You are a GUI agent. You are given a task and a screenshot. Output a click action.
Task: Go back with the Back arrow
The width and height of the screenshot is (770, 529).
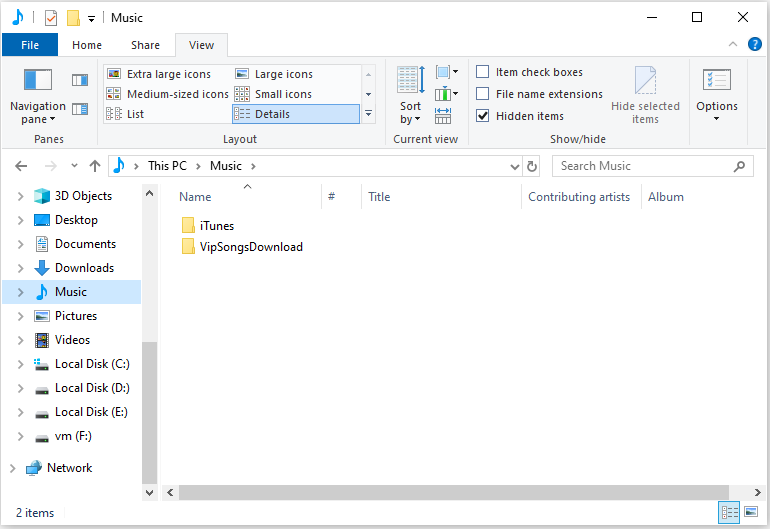click(x=21, y=166)
